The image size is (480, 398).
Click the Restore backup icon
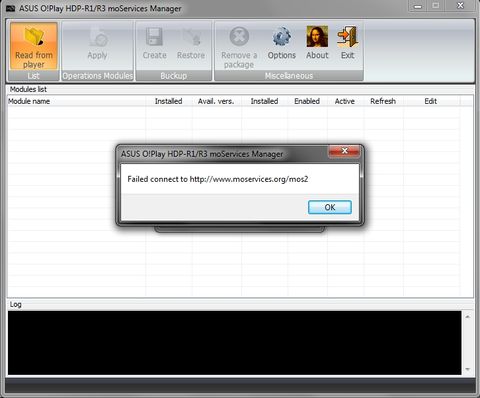pos(191,37)
